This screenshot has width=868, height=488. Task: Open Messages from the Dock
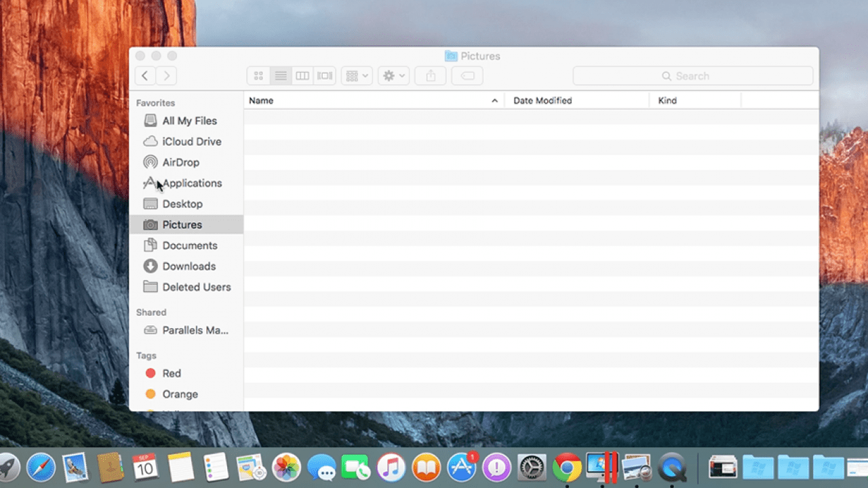tap(321, 467)
